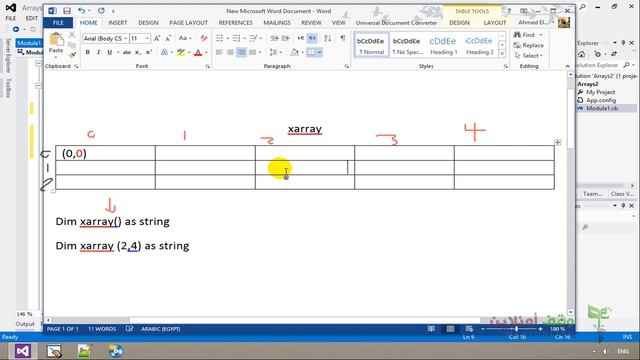Viewport: 640px width, 360px height.
Task: Open the Select dropdown in Editing group
Action: [529, 56]
